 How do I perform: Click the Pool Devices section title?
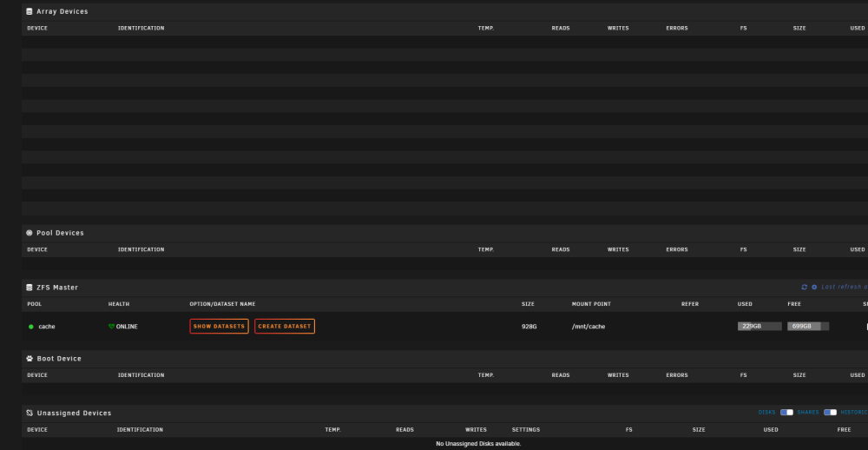(61, 233)
